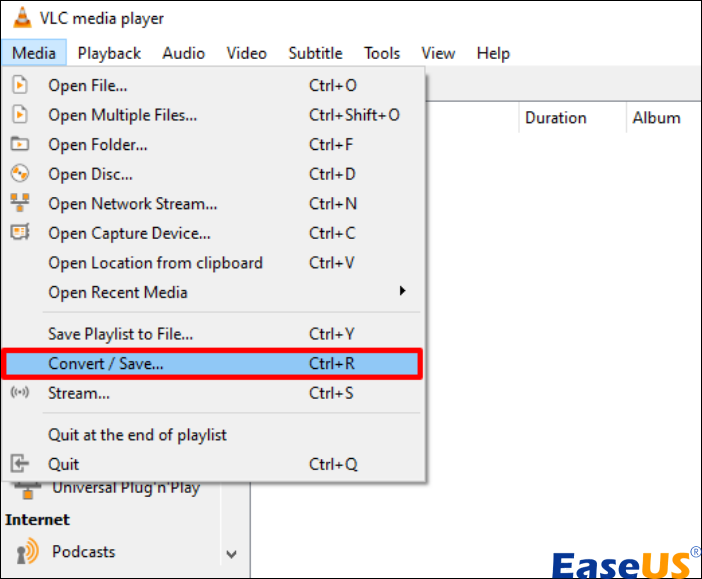This screenshot has width=702, height=579.
Task: Select Podcasts in the sidebar
Action: (83, 552)
